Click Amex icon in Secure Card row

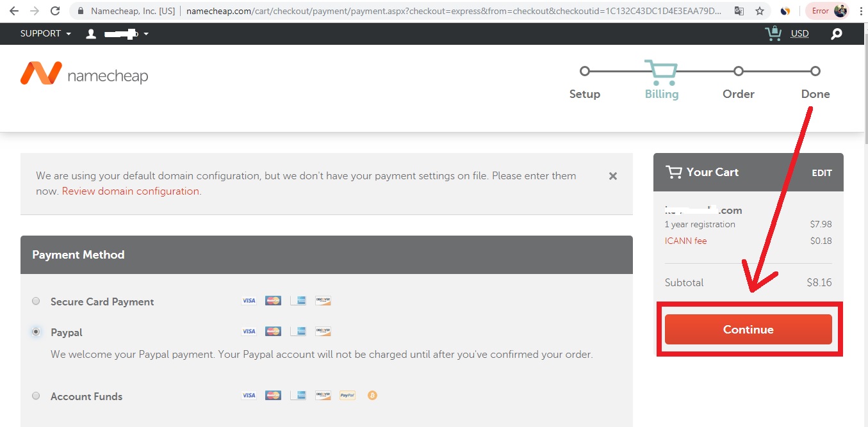298,301
